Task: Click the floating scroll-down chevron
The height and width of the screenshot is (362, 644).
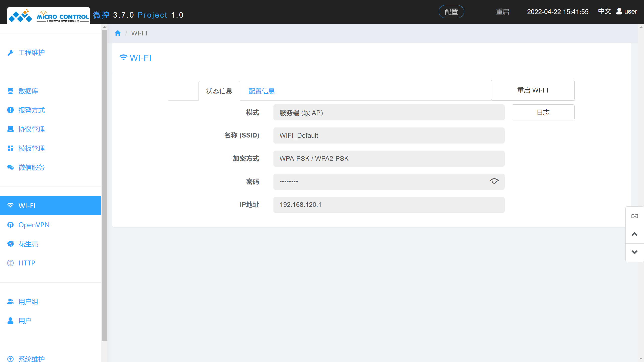Action: point(634,252)
